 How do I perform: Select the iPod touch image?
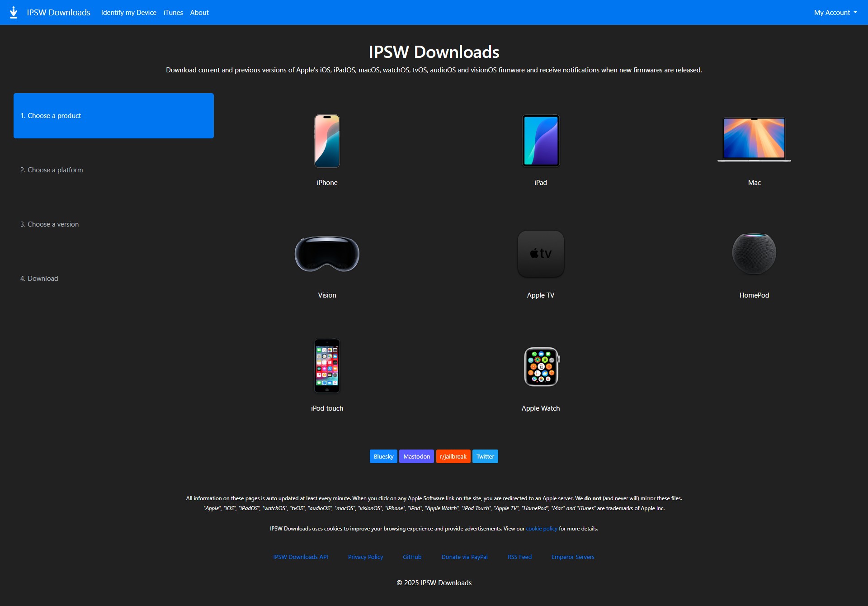click(x=327, y=366)
